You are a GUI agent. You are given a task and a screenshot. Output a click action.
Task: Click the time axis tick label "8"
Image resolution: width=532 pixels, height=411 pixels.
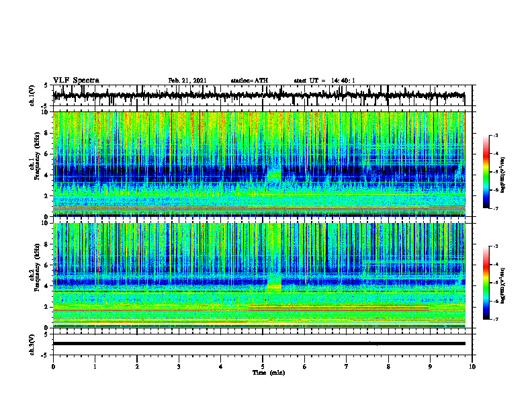pyautogui.click(x=388, y=367)
